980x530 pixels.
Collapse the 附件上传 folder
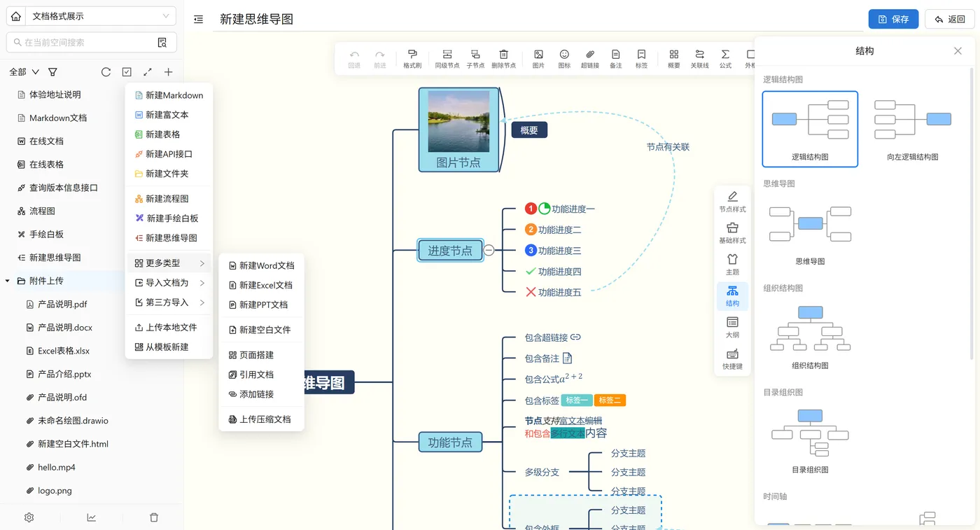click(x=8, y=281)
